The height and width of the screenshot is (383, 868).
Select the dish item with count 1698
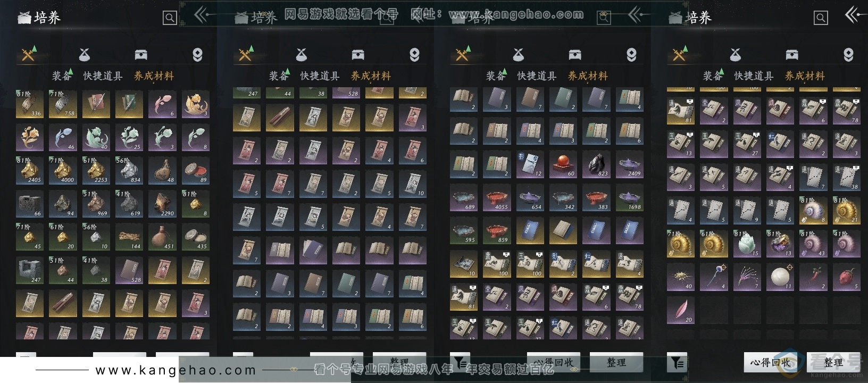630,197
